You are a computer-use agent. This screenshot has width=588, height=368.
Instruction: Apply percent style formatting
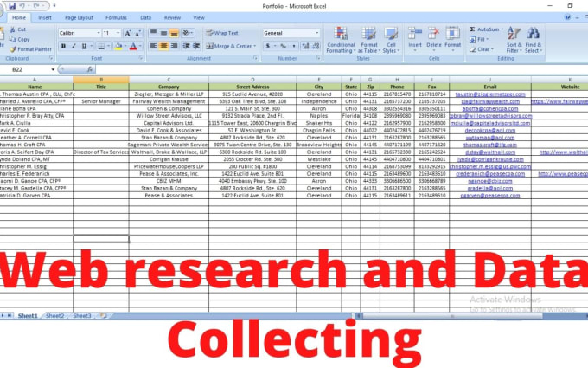(x=284, y=46)
